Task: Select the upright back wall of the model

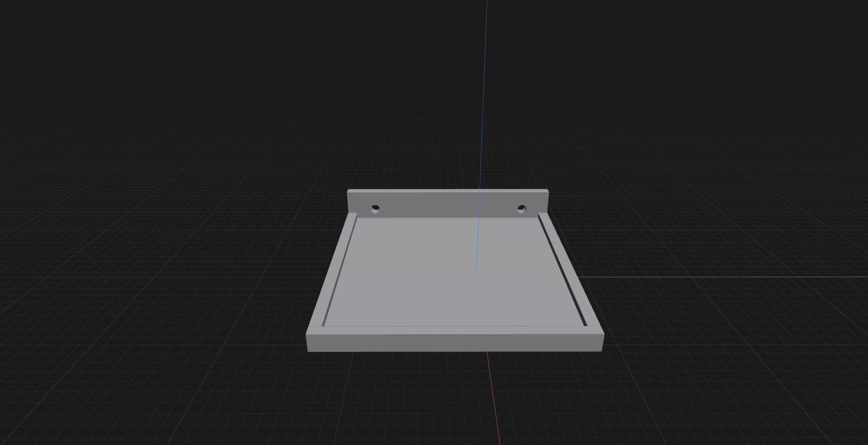Action: tap(448, 204)
